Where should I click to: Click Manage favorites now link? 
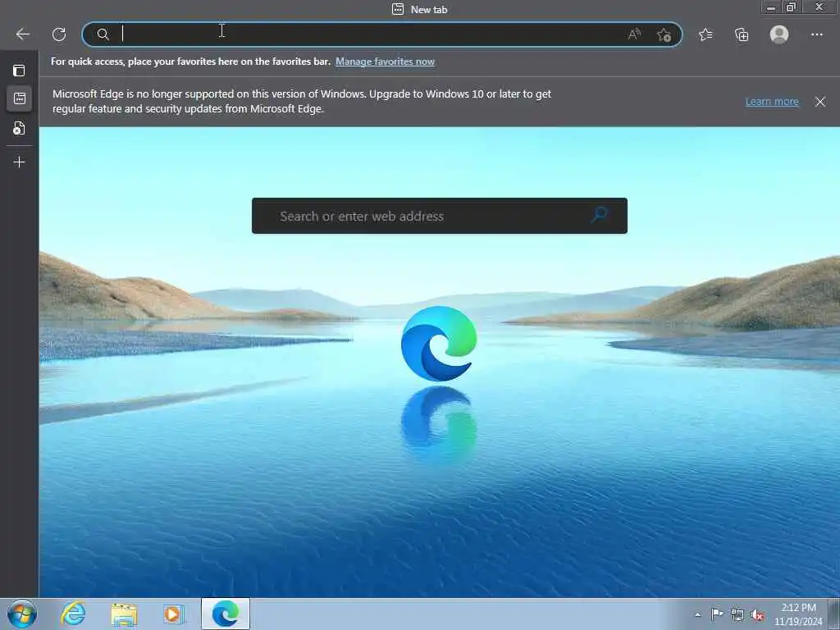tap(385, 62)
